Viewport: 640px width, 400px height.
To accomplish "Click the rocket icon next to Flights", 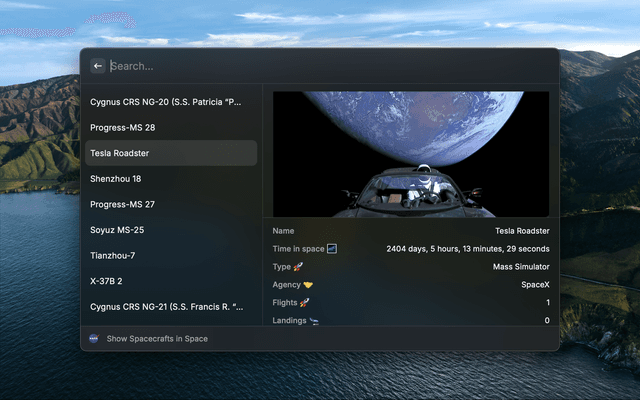I will (x=304, y=303).
